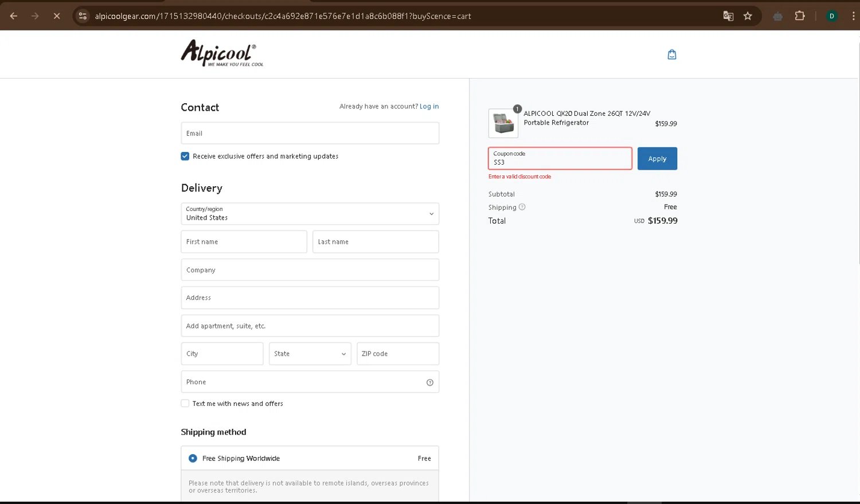Click the ALPICOOL QX20 product name
Viewport: 860px width, 504px height.
tap(587, 118)
